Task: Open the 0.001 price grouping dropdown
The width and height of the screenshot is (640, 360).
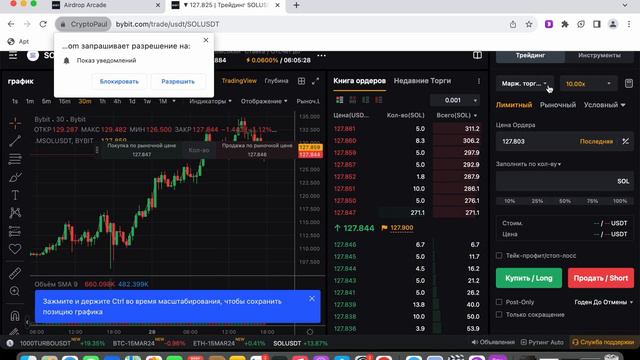Action: [456, 100]
